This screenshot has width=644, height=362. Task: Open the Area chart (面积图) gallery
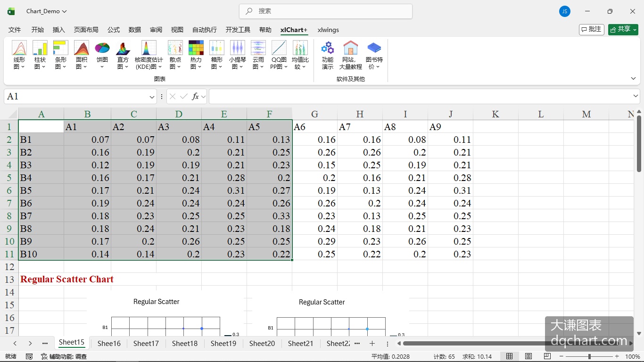pyautogui.click(x=82, y=55)
